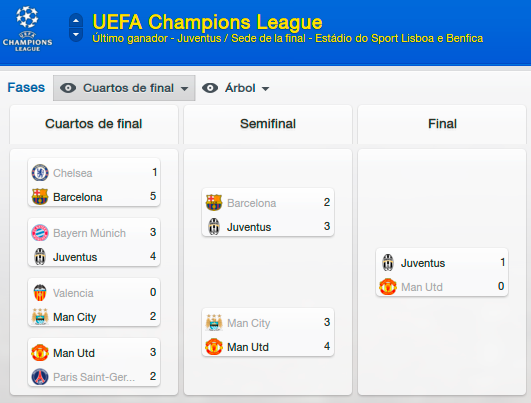The image size is (531, 403).
Task: Select the Semifinal column header
Action: pyautogui.click(x=268, y=124)
